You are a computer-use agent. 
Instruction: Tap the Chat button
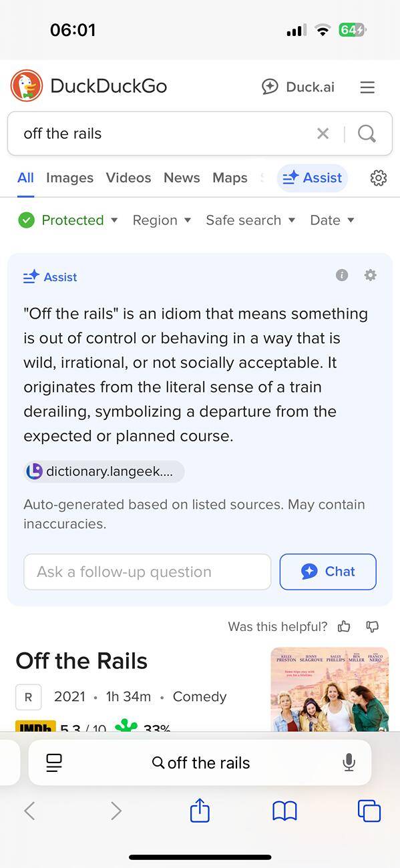point(328,572)
